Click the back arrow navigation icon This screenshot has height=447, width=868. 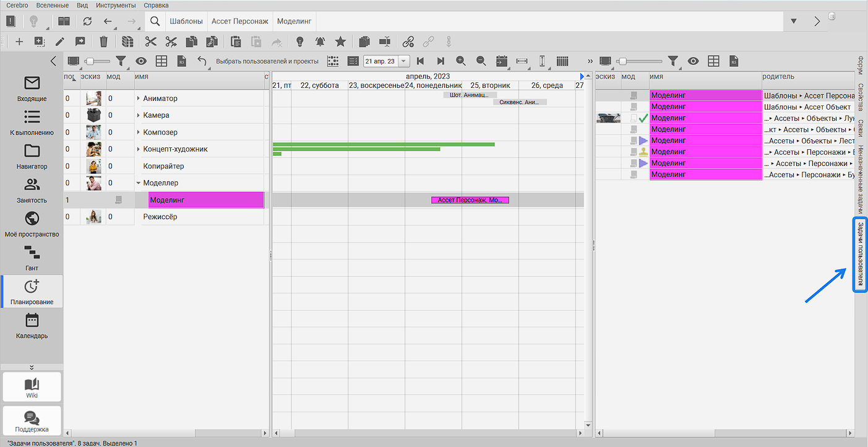pos(108,21)
